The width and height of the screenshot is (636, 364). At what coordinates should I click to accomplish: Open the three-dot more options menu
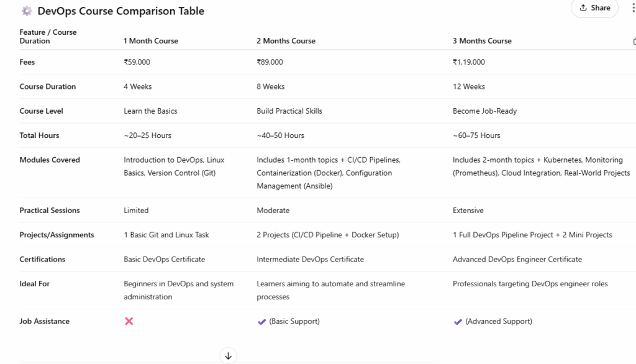point(630,7)
